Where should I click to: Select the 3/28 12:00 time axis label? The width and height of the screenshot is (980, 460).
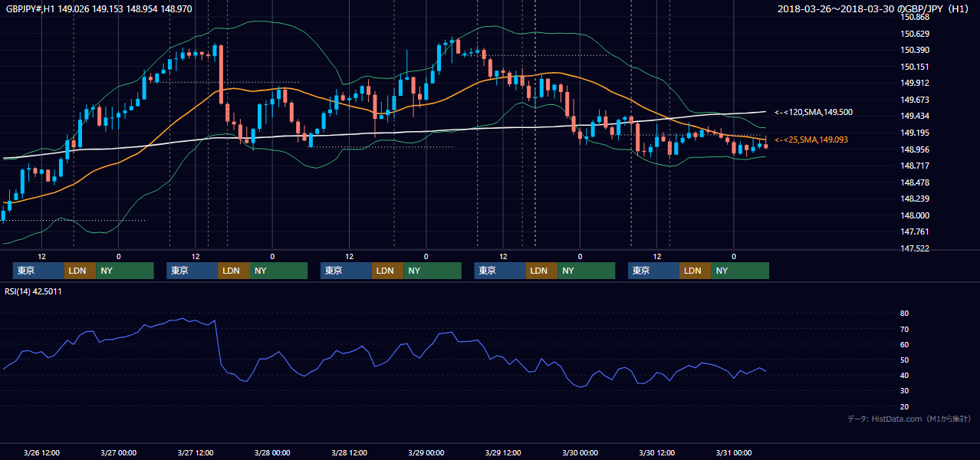[349, 452]
